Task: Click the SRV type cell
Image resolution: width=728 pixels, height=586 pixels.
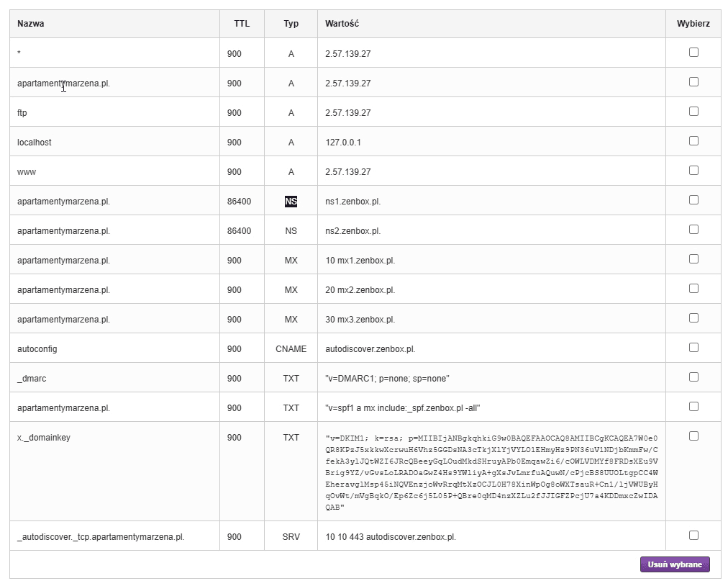Action: pyautogui.click(x=291, y=537)
